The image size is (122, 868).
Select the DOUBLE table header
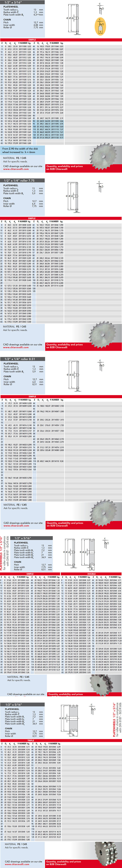[91, 574]
